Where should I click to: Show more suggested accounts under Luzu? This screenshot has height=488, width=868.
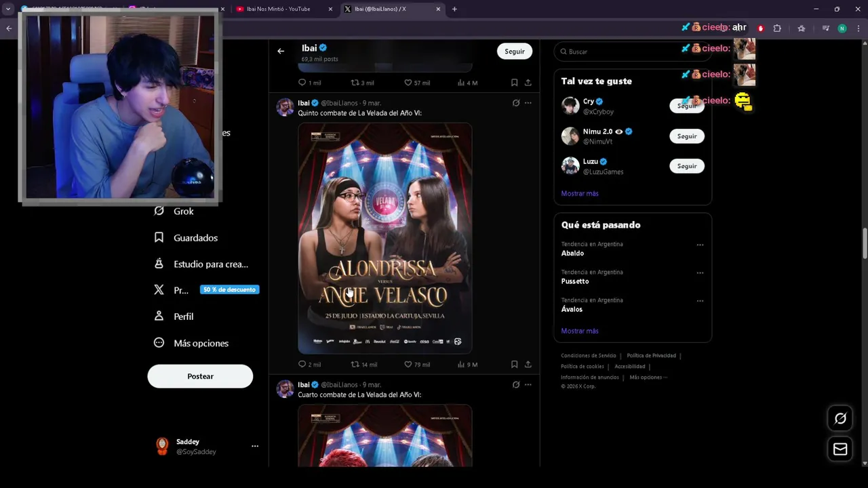click(580, 193)
